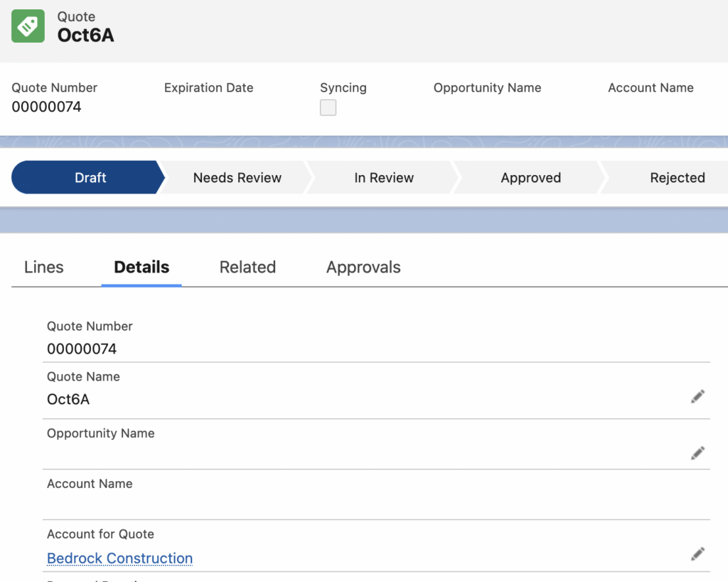Set quote stage to Needs Review

click(237, 178)
